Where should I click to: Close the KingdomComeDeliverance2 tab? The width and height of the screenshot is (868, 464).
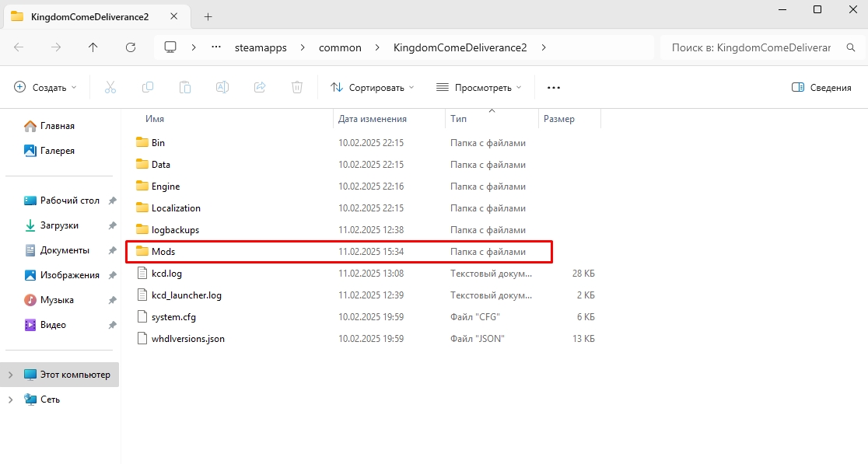tap(173, 16)
